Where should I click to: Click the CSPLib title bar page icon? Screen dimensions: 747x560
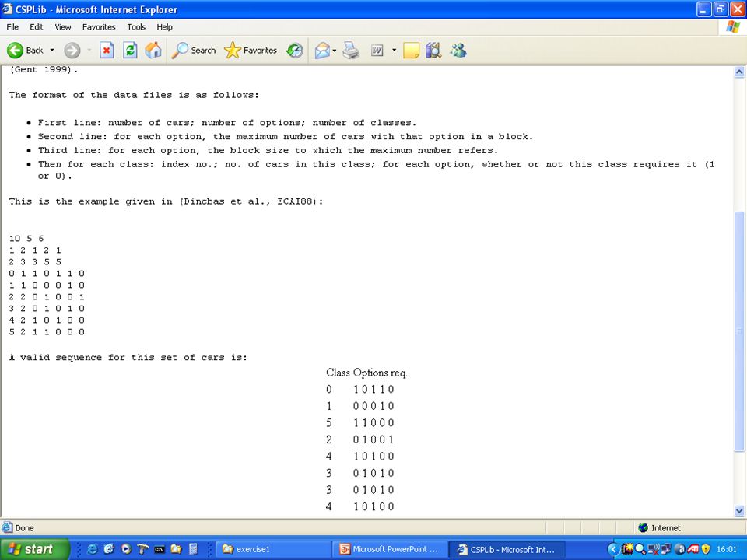pyautogui.click(x=7, y=9)
